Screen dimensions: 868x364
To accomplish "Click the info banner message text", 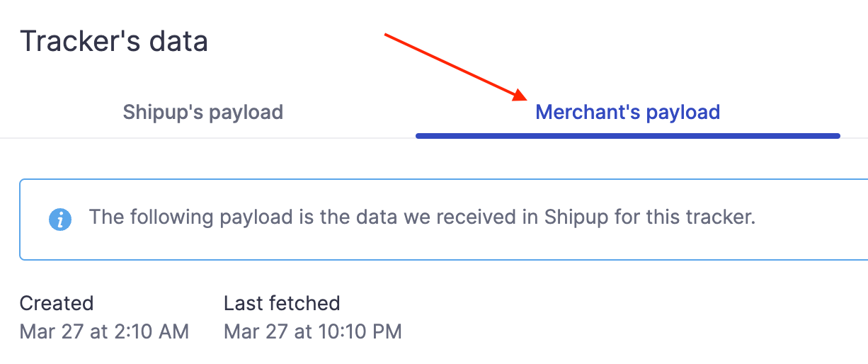I will pos(422,217).
